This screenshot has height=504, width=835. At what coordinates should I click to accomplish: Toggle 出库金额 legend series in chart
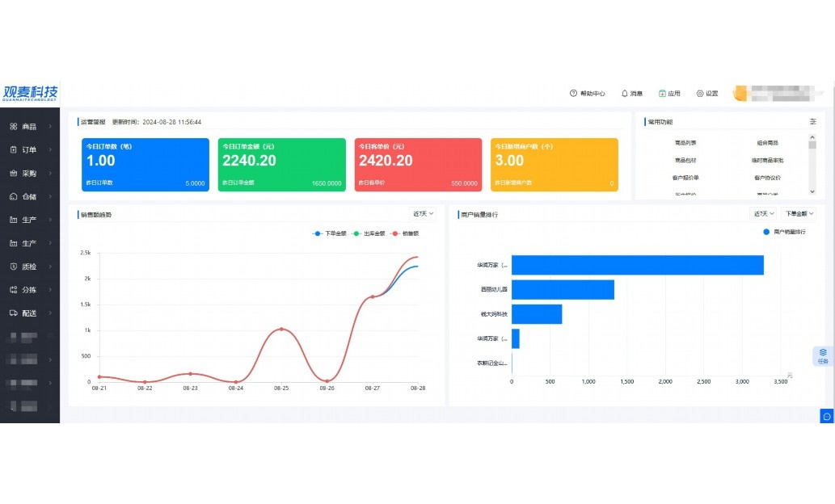pyautogui.click(x=369, y=233)
